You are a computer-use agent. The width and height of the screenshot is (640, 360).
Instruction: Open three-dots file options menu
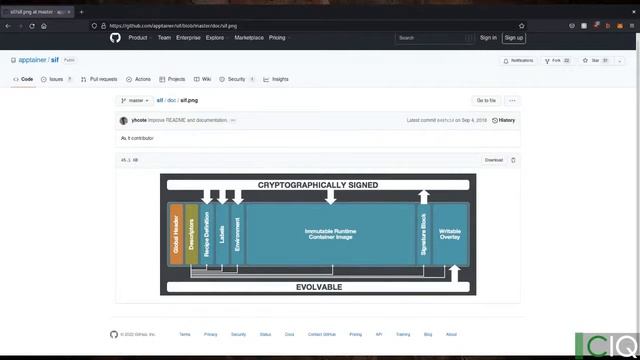pos(512,100)
